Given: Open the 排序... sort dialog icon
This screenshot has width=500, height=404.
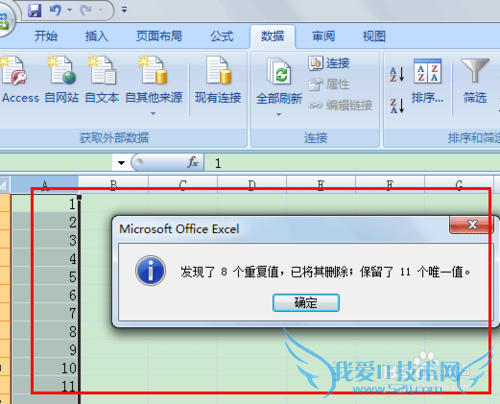Looking at the screenshot, I should (428, 71).
